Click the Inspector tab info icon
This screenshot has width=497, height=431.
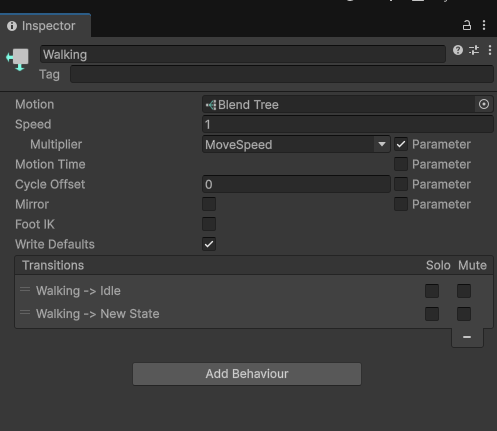[12, 26]
